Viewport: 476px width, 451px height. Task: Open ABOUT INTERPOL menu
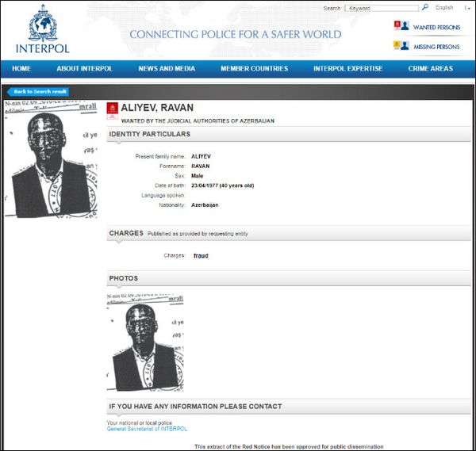pos(84,68)
